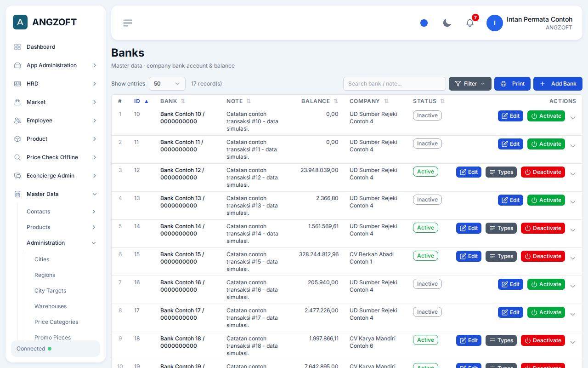
Task: Focus the Search bank / note field
Action: [x=395, y=84]
